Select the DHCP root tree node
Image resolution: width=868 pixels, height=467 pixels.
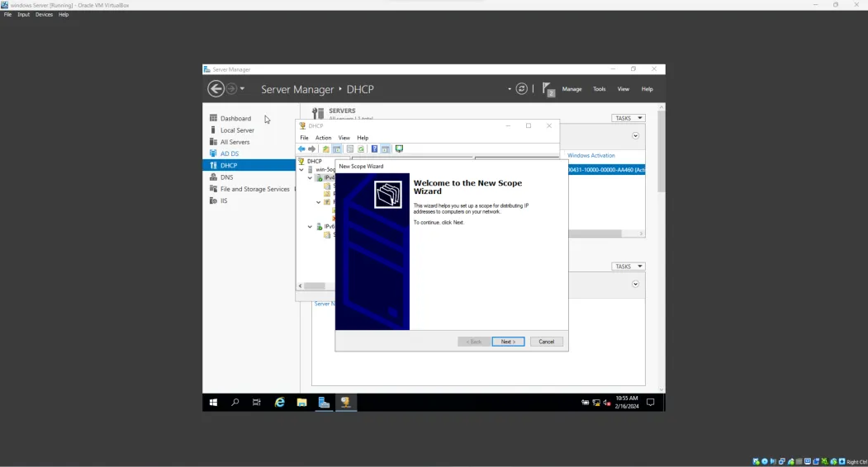[x=314, y=161]
